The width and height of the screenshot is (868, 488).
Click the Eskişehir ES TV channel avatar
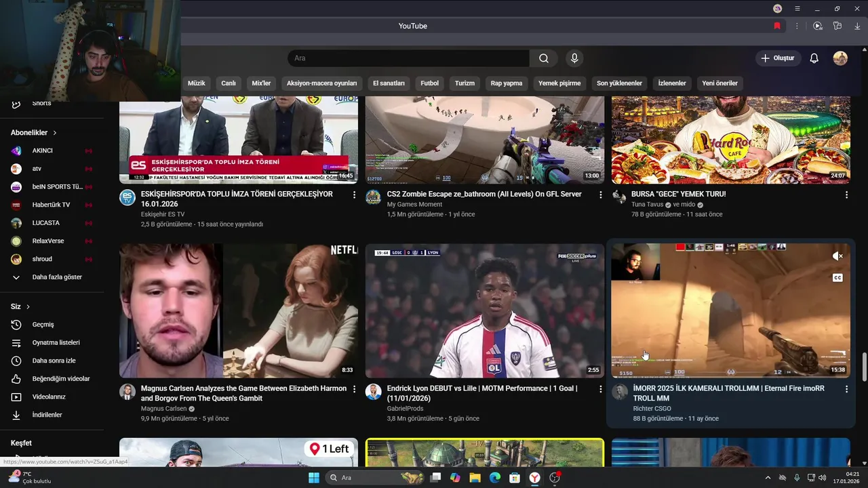pos(127,197)
